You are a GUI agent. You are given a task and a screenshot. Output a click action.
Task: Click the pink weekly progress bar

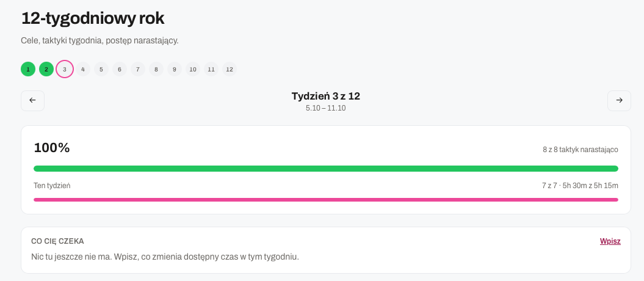click(326, 200)
